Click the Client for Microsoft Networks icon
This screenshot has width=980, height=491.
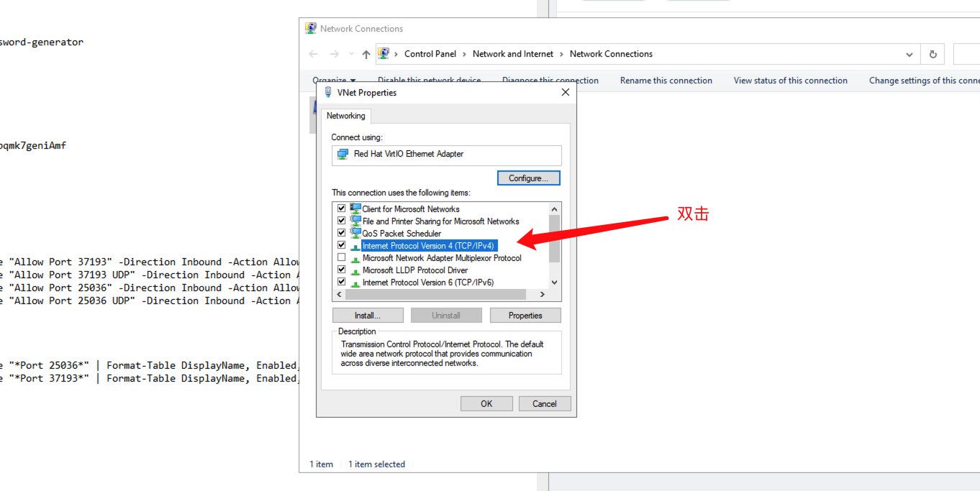coord(355,208)
